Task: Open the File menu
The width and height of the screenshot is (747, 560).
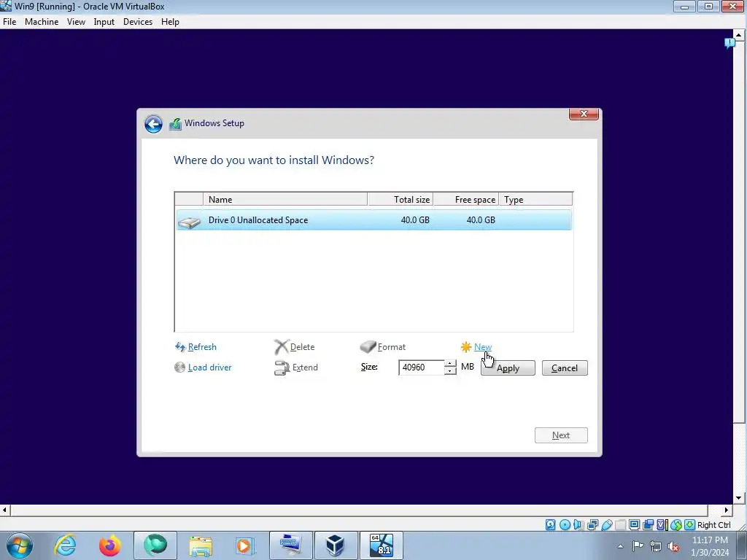Action: (9, 22)
